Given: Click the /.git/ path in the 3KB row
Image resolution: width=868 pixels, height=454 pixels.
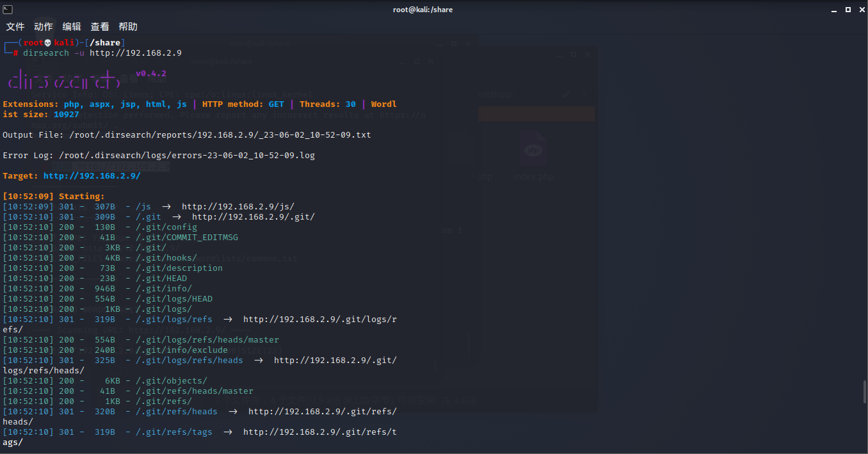Looking at the screenshot, I should point(151,248).
